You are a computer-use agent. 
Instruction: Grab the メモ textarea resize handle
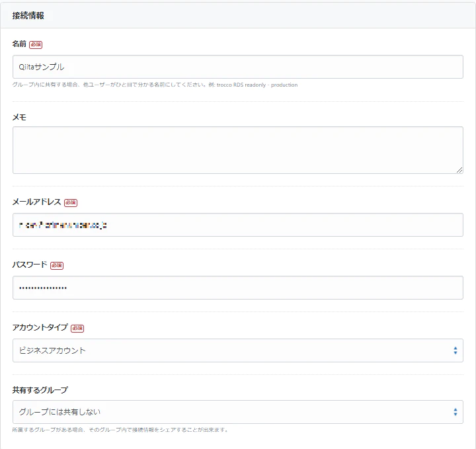(x=459, y=170)
